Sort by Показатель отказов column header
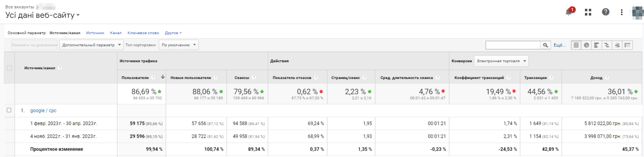Viewport: 644px width, 157px height. pos(292,78)
